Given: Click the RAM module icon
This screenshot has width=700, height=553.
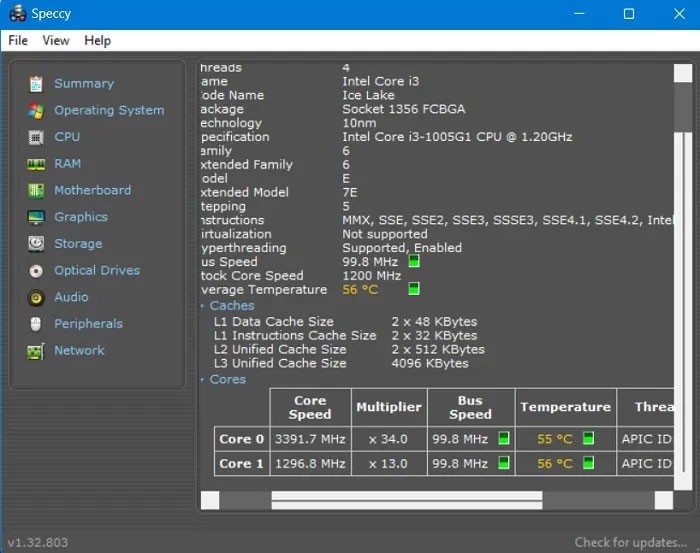Looking at the screenshot, I should [36, 164].
